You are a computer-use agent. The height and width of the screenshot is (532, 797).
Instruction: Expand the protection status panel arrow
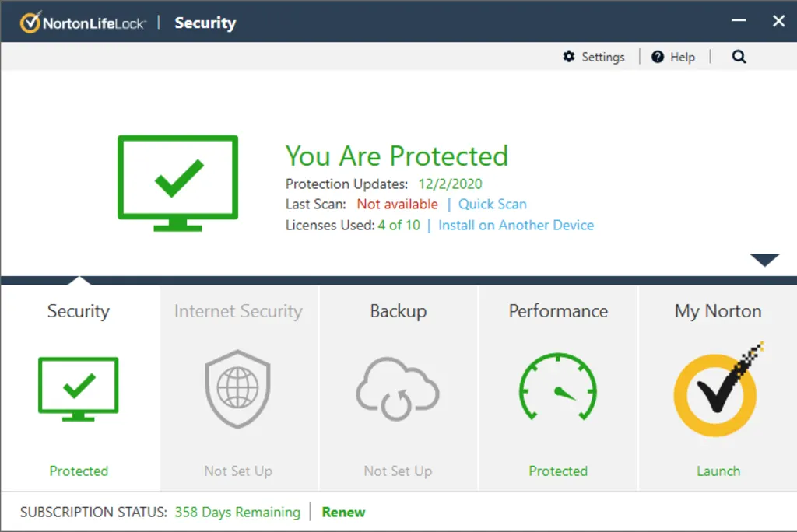pos(765,259)
